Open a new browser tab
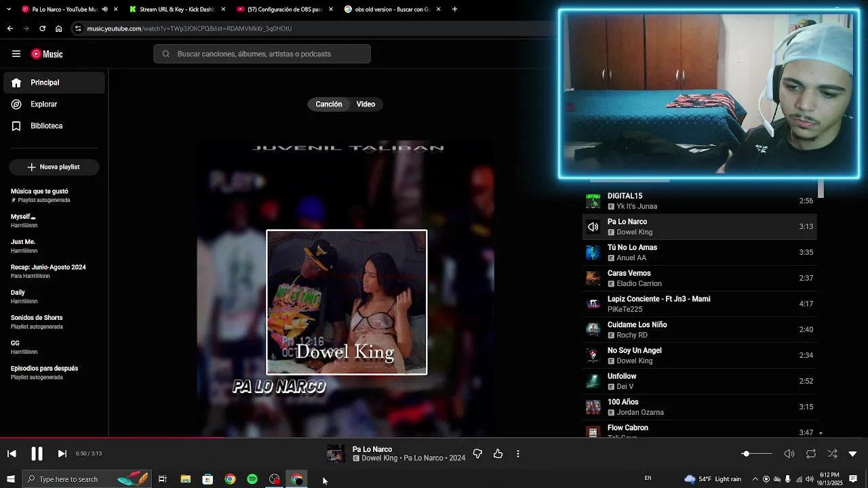868x488 pixels. 454,9
